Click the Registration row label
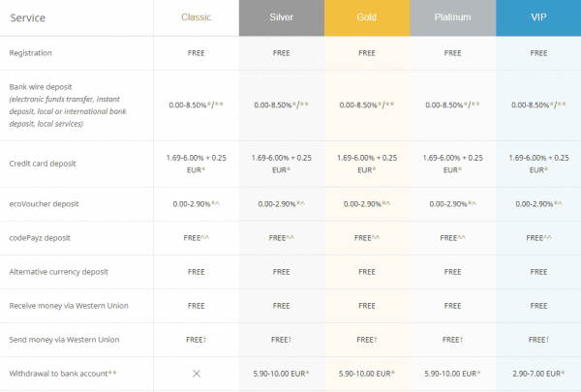The height and width of the screenshot is (392, 581). coord(35,53)
